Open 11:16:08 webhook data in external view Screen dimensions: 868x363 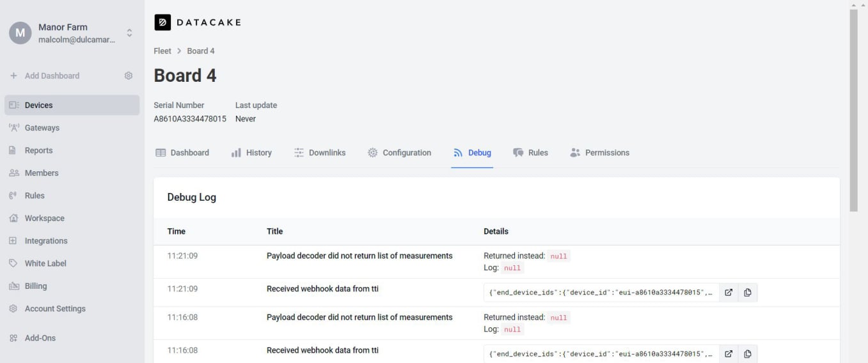click(x=729, y=354)
